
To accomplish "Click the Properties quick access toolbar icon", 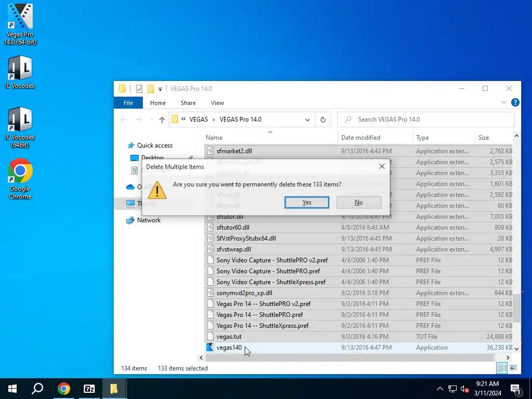I will click(x=139, y=89).
